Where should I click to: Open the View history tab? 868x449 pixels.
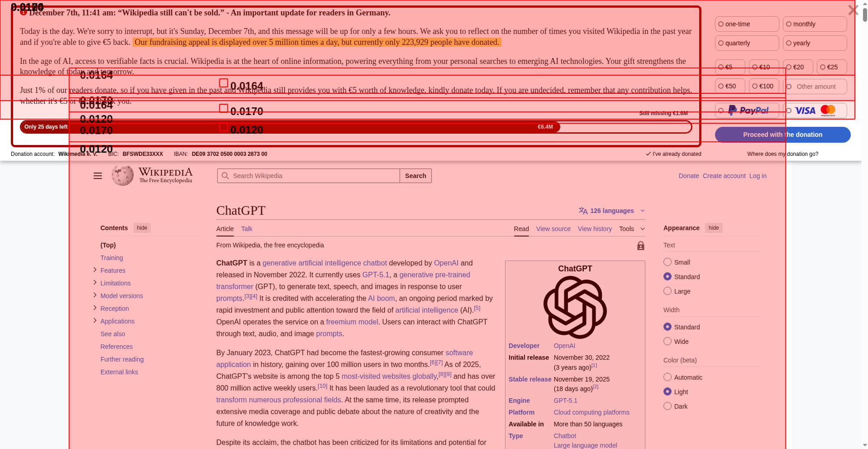(595, 229)
